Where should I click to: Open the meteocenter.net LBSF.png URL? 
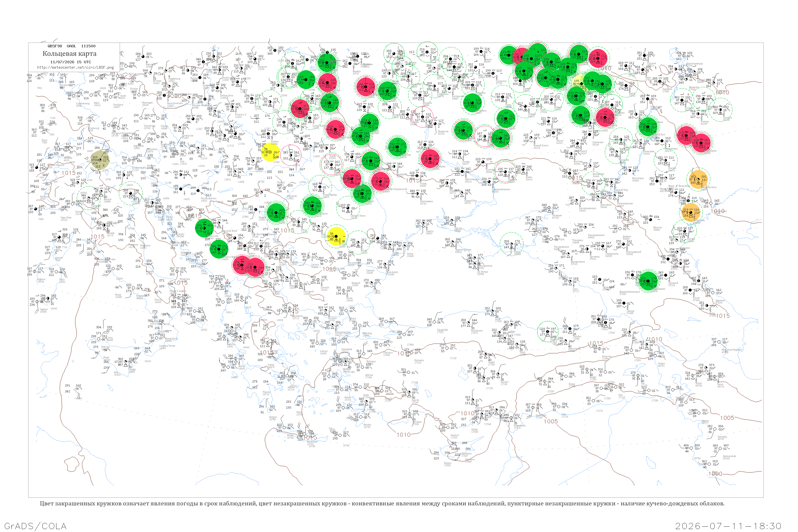point(75,68)
